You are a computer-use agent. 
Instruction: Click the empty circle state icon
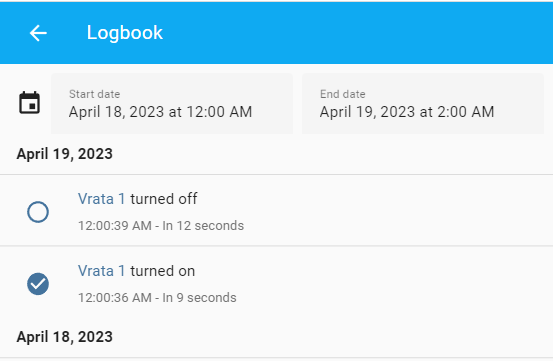[x=38, y=212]
